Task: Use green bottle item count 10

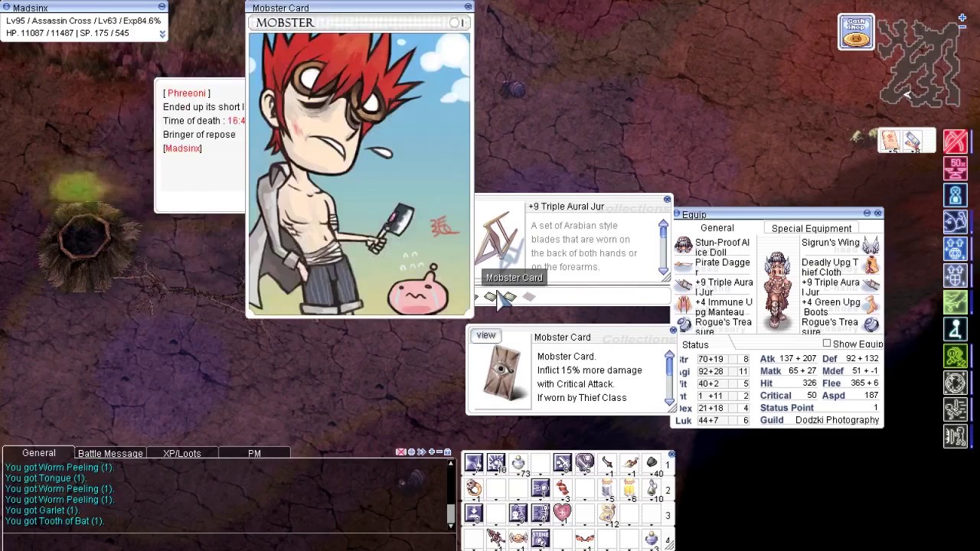Action: coord(652,489)
